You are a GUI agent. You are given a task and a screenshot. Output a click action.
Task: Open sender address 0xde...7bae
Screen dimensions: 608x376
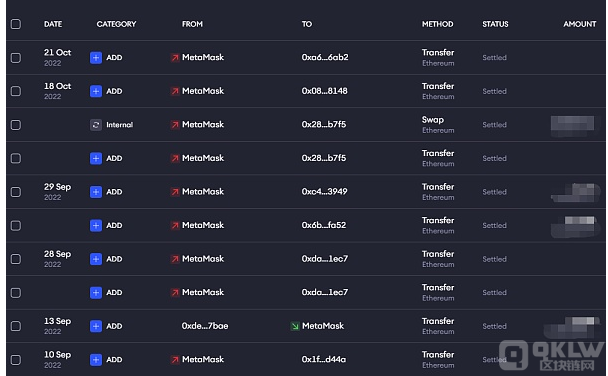205,326
